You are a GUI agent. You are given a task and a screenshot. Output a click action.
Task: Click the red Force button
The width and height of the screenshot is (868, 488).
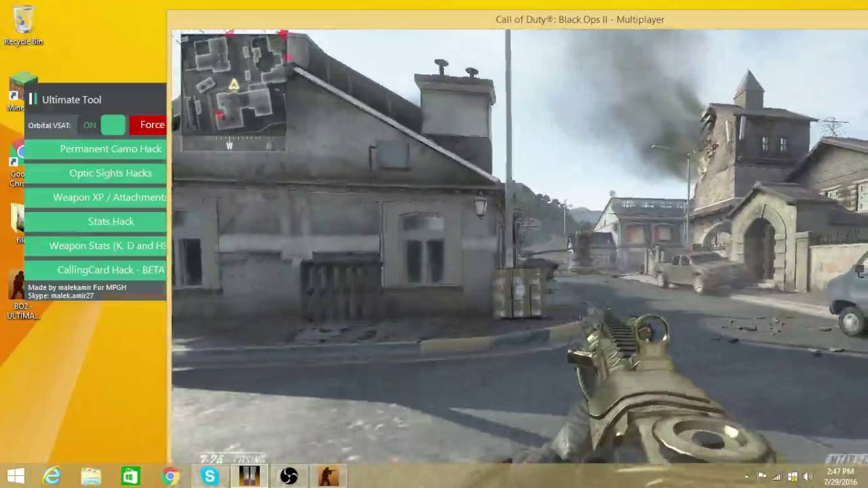148,125
